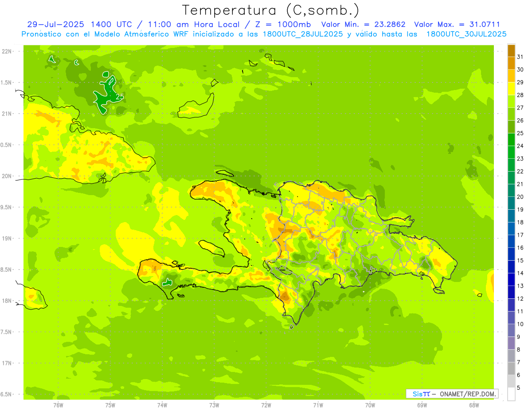Click the '68W' longitude label
The height and width of the screenshot is (411, 532).
coord(474,405)
